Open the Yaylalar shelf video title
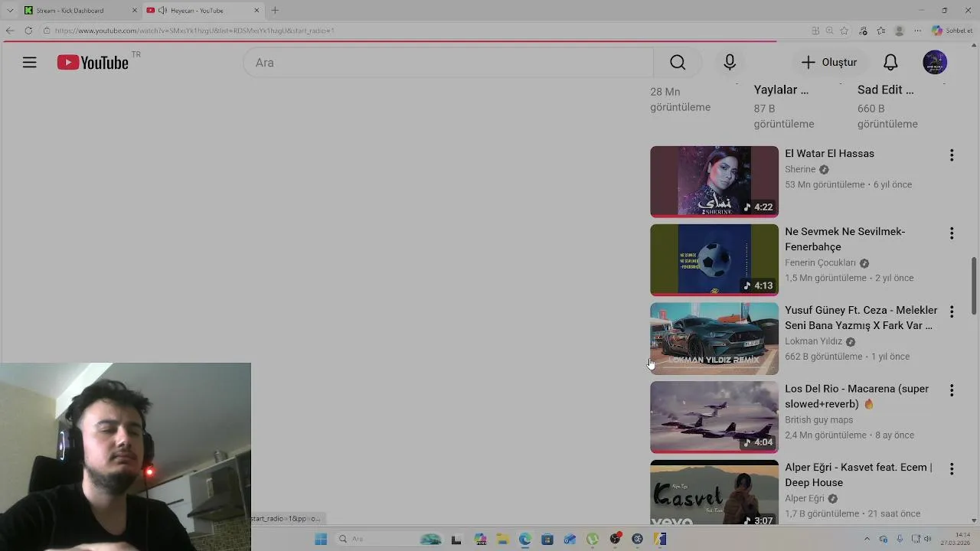980x551 pixels. (781, 90)
